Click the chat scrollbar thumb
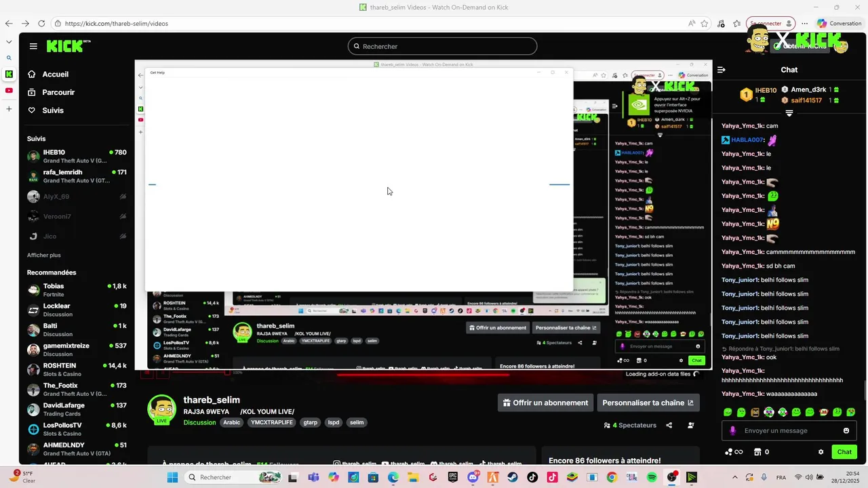This screenshot has height=488, width=868. (865, 391)
